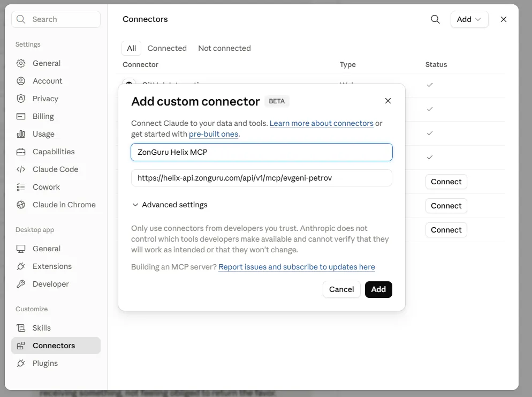Click the BETA badge label
The width and height of the screenshot is (532, 397).
(277, 101)
